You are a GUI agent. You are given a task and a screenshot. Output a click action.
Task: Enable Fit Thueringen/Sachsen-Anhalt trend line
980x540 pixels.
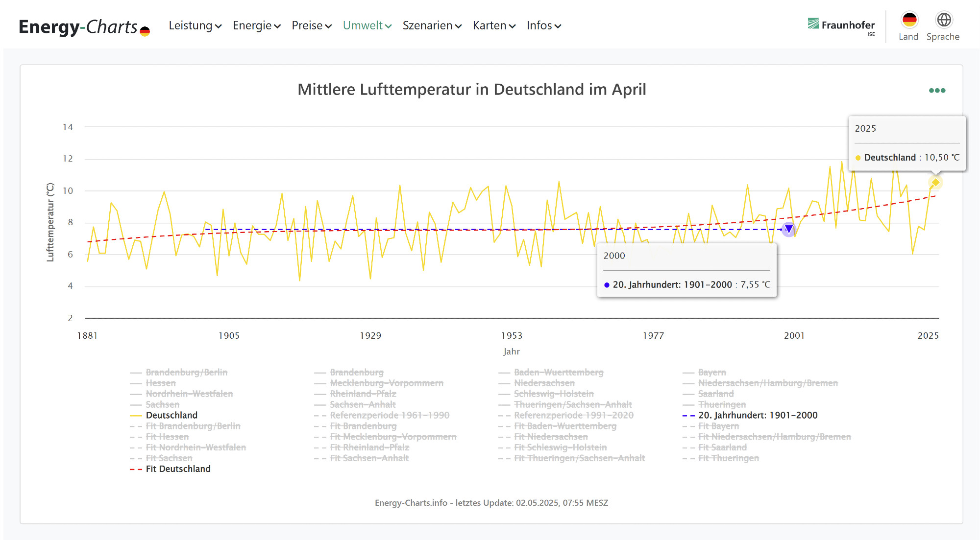pos(571,458)
